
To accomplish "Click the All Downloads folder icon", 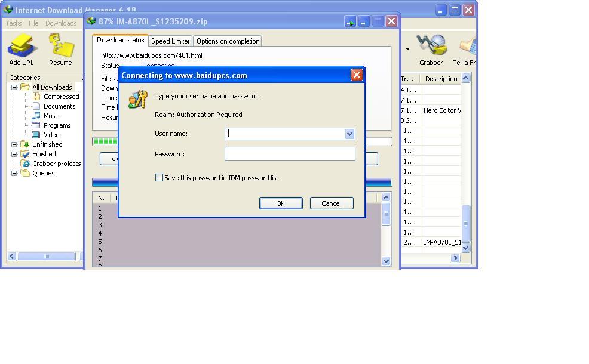I will click(x=25, y=87).
